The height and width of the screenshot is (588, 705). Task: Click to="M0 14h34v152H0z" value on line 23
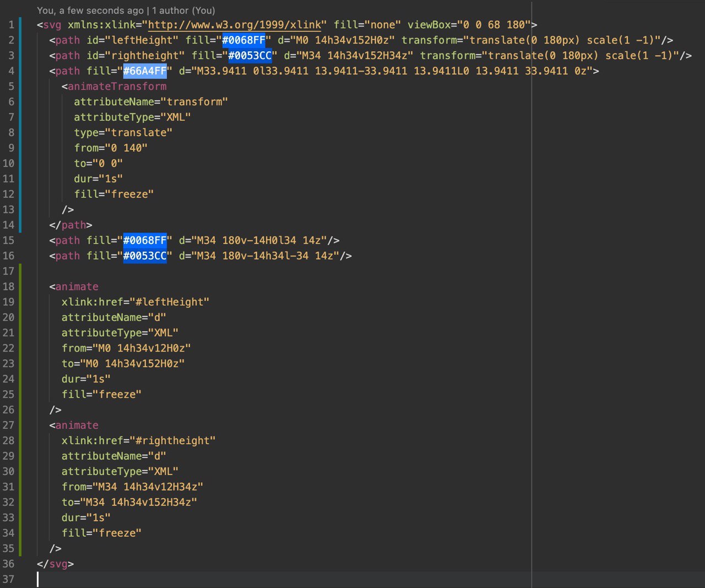coord(133,364)
